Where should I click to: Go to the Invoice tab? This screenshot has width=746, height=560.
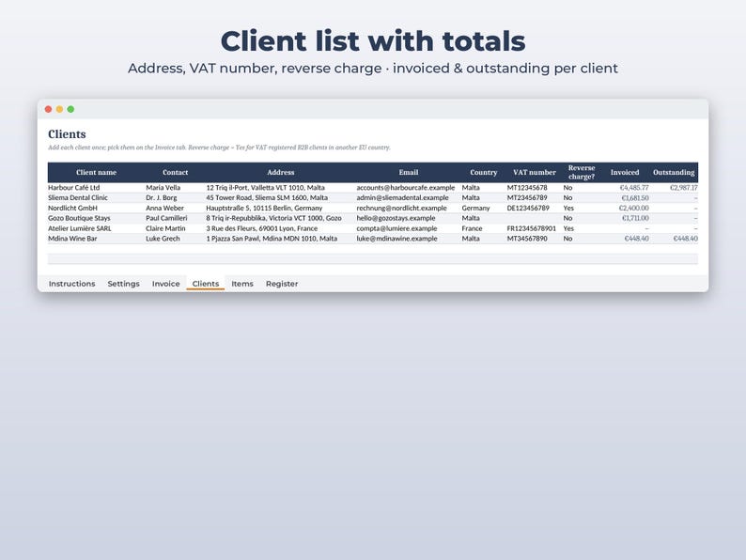(x=166, y=284)
